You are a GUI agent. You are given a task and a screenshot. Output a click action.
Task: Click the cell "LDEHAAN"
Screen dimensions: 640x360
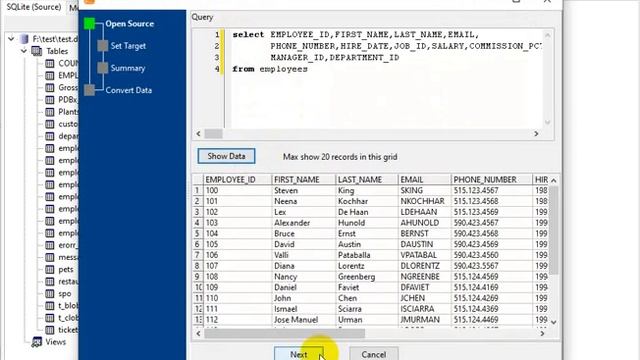[424, 212]
